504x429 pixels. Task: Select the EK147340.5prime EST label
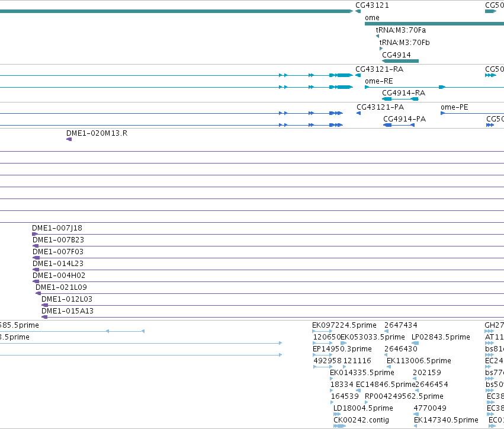446,421
